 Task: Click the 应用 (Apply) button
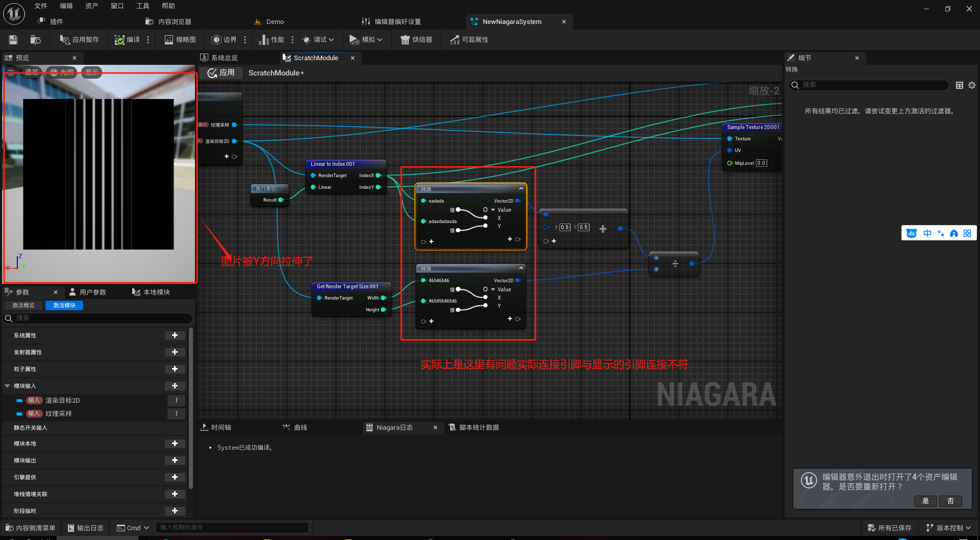pyautogui.click(x=221, y=72)
